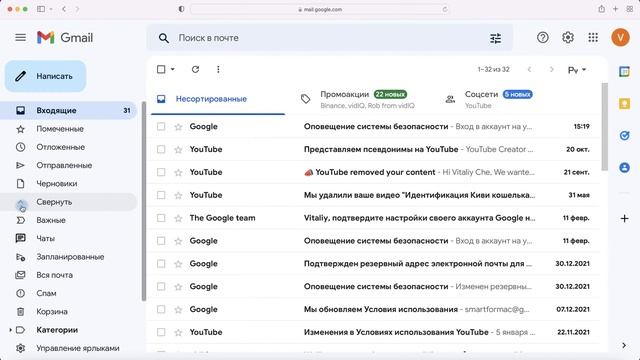Go back in Safari
640x360 pixels.
(64, 9)
